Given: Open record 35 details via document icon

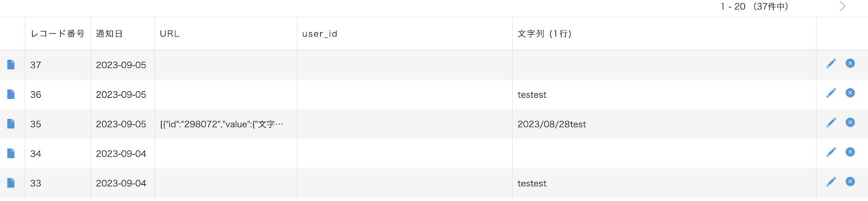Looking at the screenshot, I should 11,124.
